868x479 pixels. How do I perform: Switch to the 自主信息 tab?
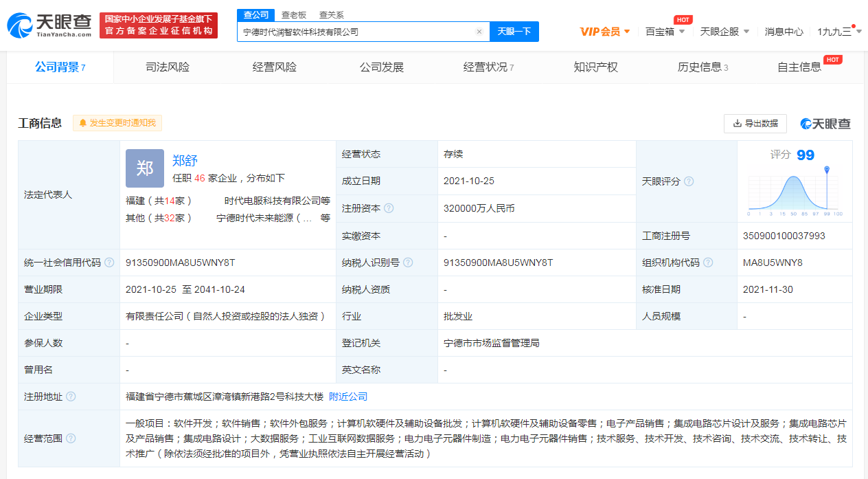[799, 67]
